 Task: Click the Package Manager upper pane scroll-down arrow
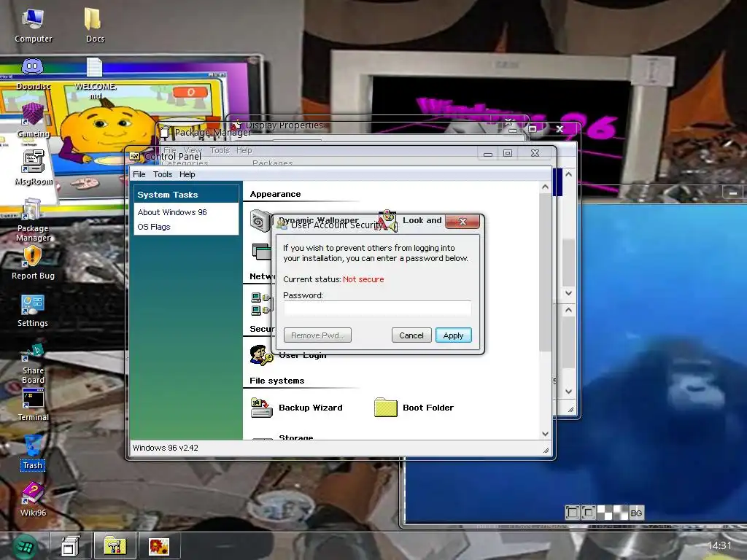click(x=568, y=293)
